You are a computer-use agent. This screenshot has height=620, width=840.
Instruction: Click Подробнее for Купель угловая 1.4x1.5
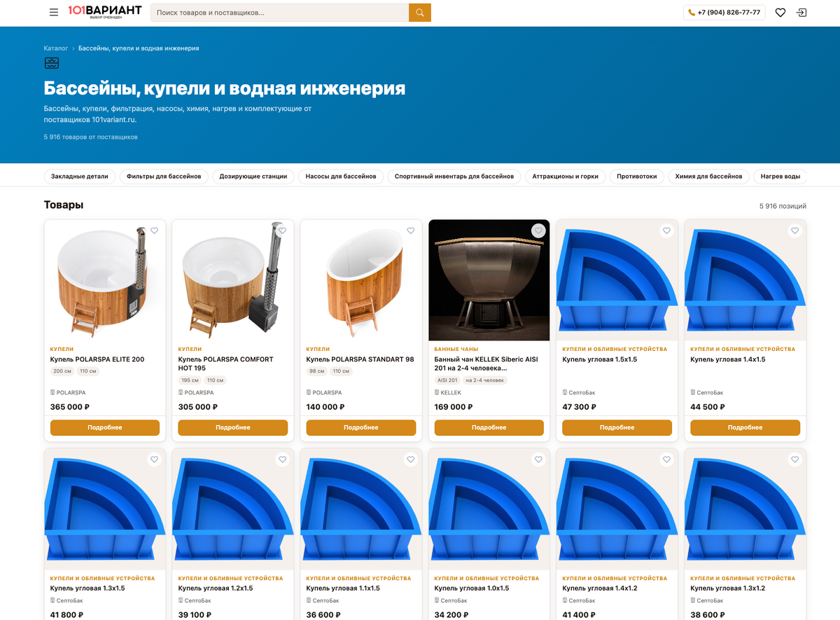745,427
